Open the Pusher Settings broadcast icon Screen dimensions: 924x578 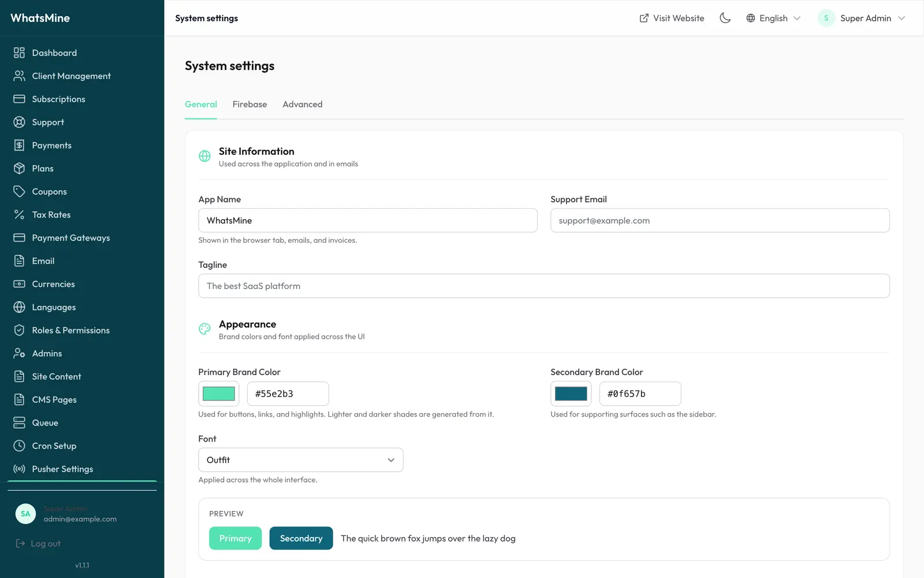19,469
